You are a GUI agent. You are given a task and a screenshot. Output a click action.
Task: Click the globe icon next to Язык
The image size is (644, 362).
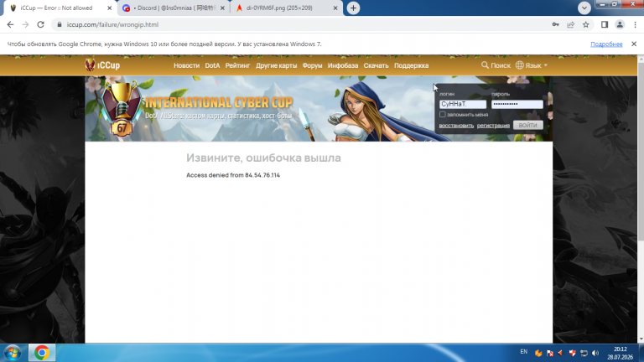(520, 65)
